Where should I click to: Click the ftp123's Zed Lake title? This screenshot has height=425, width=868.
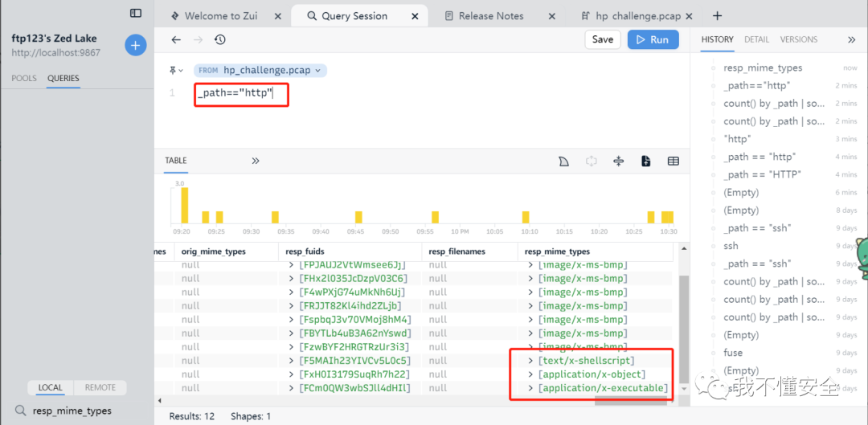tap(55, 39)
